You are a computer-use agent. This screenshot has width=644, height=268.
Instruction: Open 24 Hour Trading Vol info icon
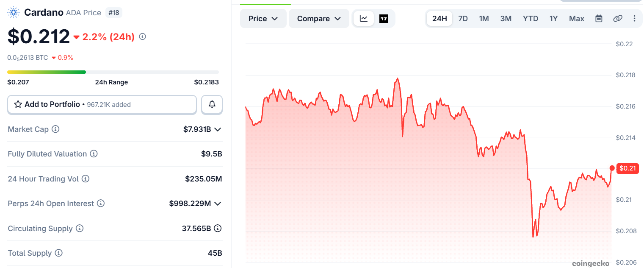(x=86, y=179)
